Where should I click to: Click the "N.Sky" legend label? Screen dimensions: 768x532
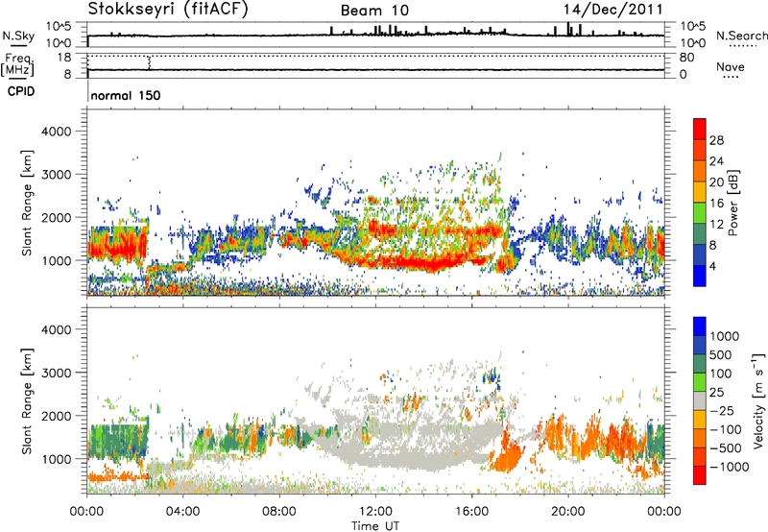[18, 36]
